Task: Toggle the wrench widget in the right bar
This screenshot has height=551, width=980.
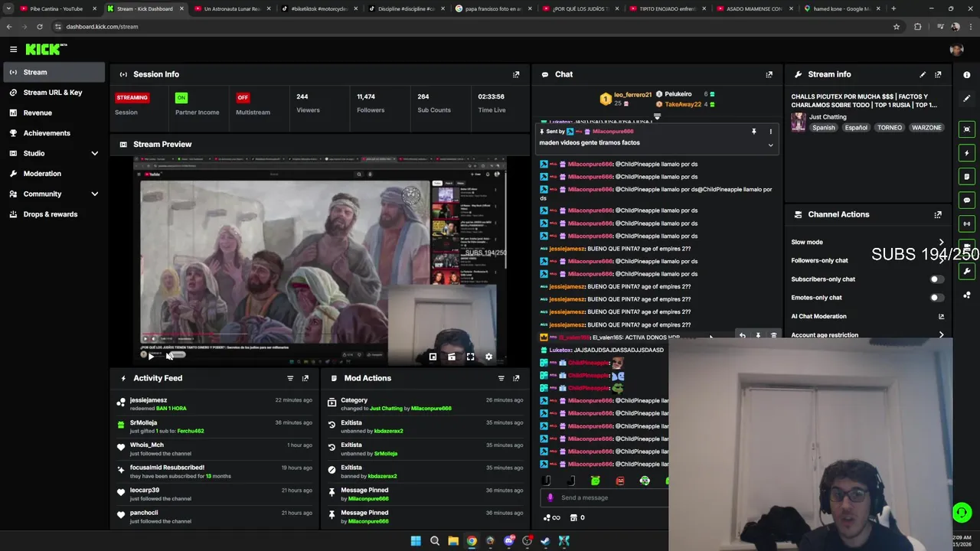Action: pyautogui.click(x=967, y=272)
